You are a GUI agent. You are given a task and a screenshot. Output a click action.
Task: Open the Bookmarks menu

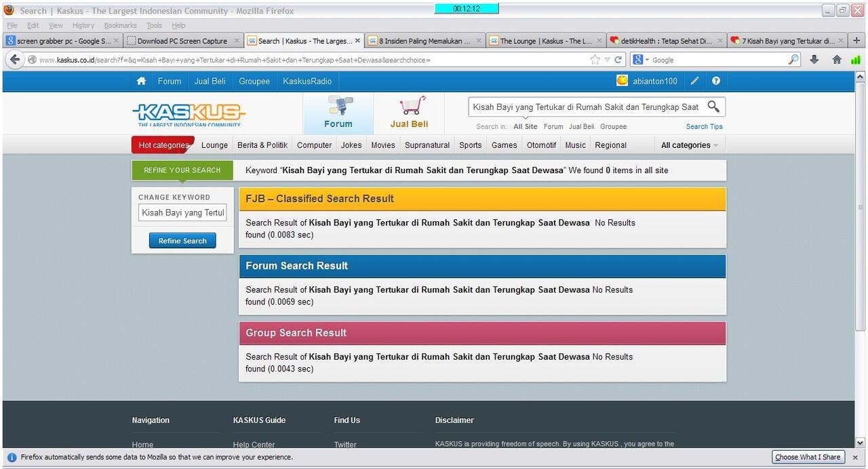120,25
